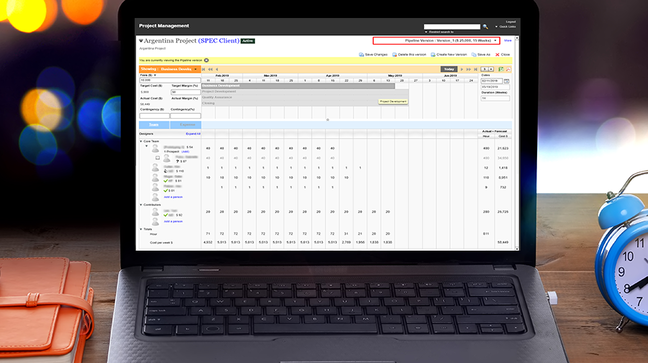648x363 pixels.
Task: Click the search input field
Action: tap(452, 26)
